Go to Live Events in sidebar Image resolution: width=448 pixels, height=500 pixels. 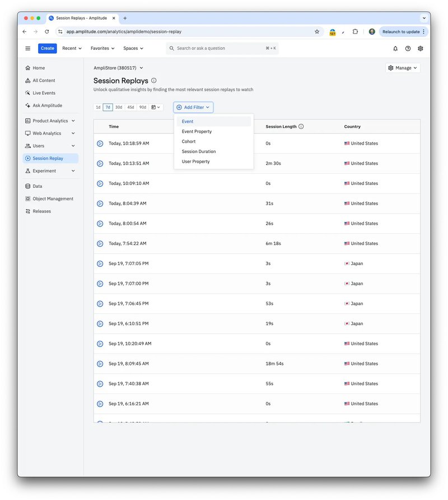coord(44,93)
